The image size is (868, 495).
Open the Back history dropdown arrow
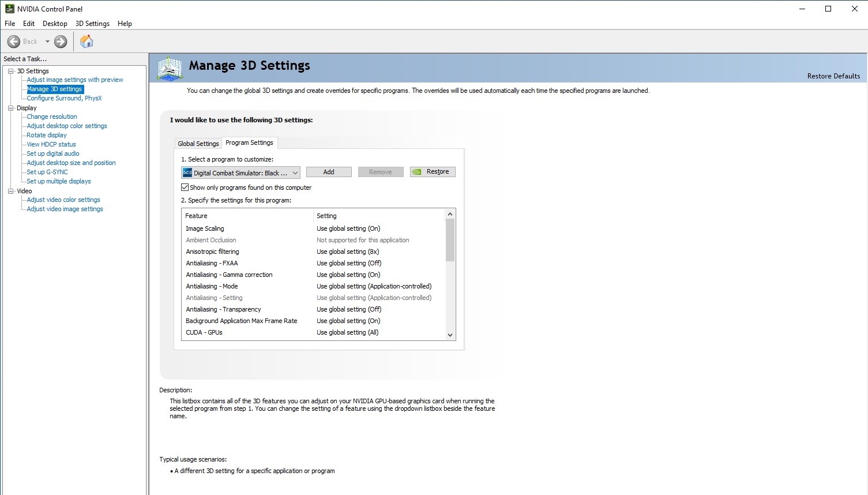47,42
